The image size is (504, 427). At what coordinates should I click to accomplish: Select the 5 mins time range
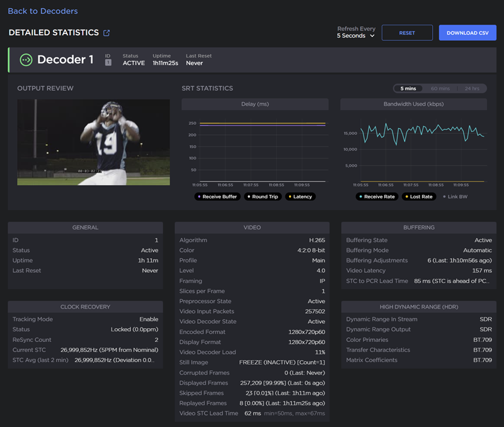(408, 89)
